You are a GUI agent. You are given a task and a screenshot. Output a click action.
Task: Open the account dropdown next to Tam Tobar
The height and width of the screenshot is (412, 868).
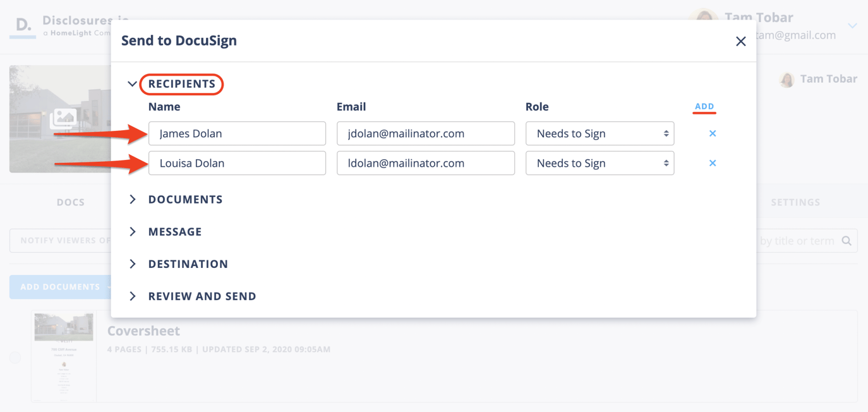[852, 26]
